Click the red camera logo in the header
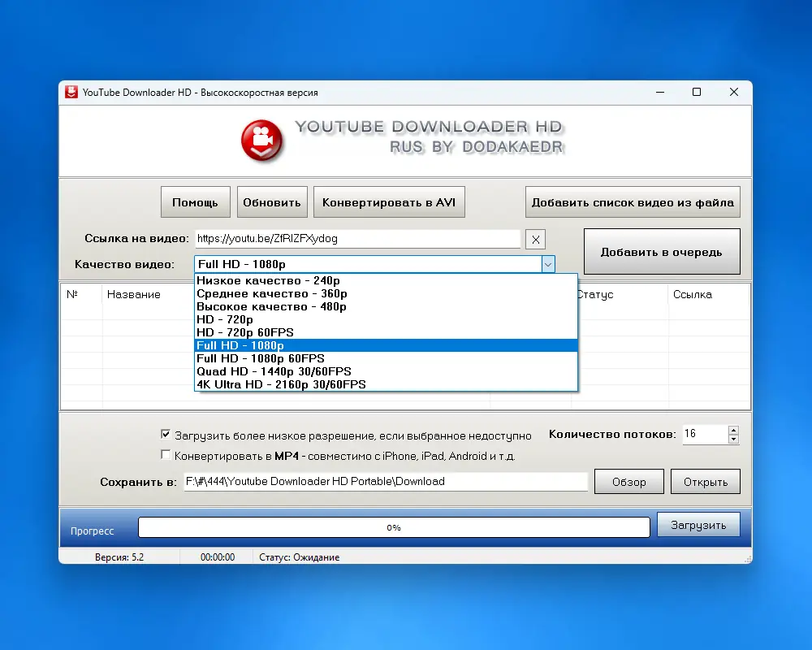The height and width of the screenshot is (650, 812). pos(262,140)
